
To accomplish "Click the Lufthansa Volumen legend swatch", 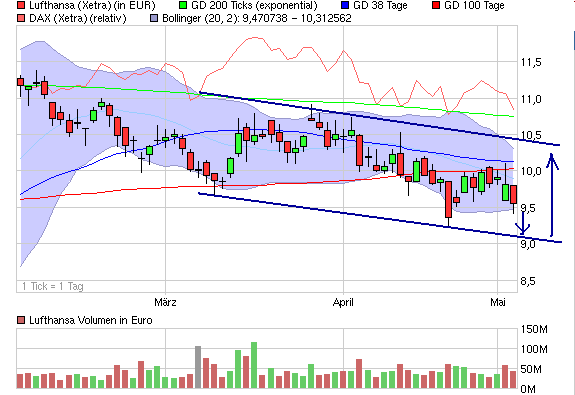I will tap(21, 320).
